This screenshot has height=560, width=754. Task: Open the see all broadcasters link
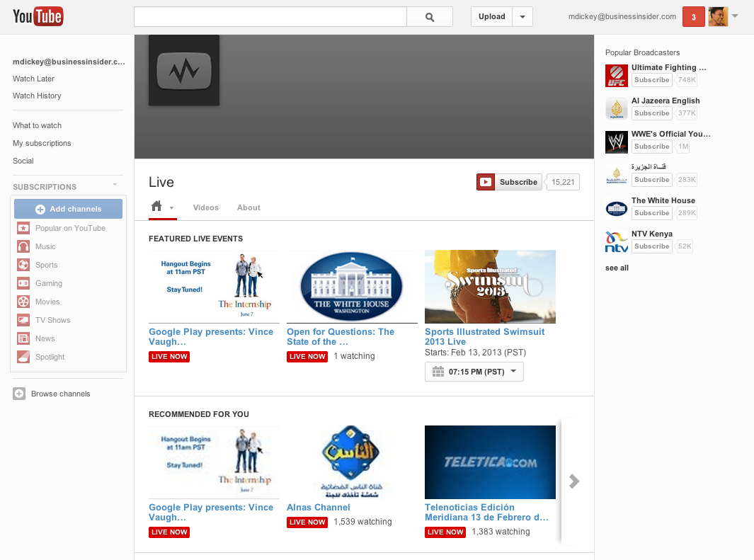click(617, 268)
